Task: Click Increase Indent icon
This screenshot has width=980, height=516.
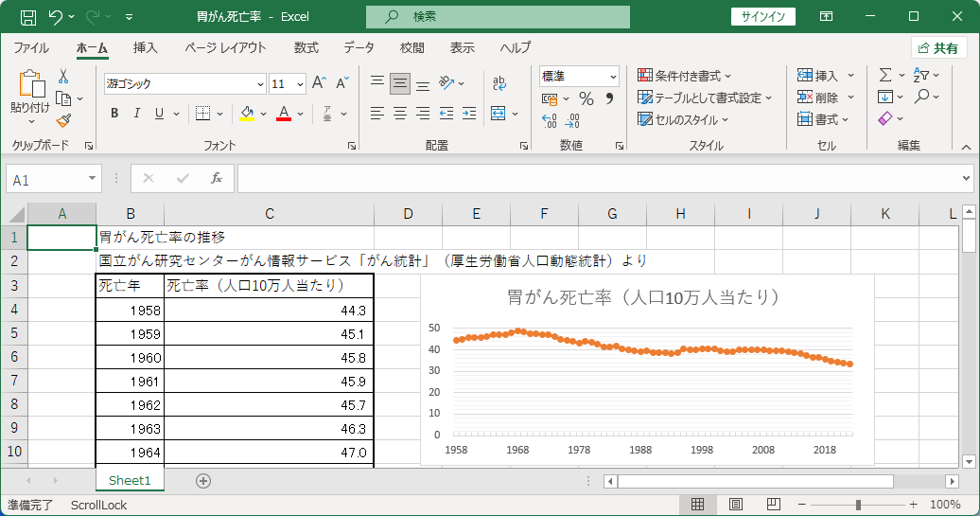Action: (469, 114)
